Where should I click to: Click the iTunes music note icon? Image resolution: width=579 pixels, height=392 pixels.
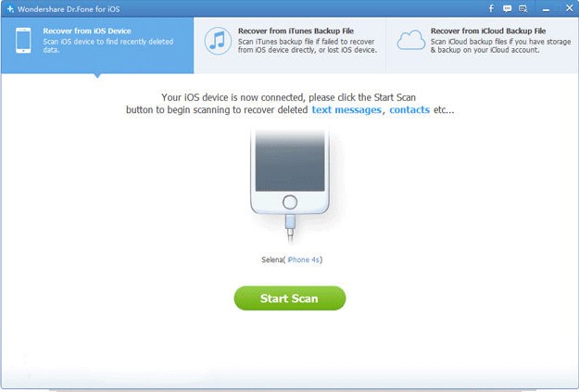coord(218,41)
